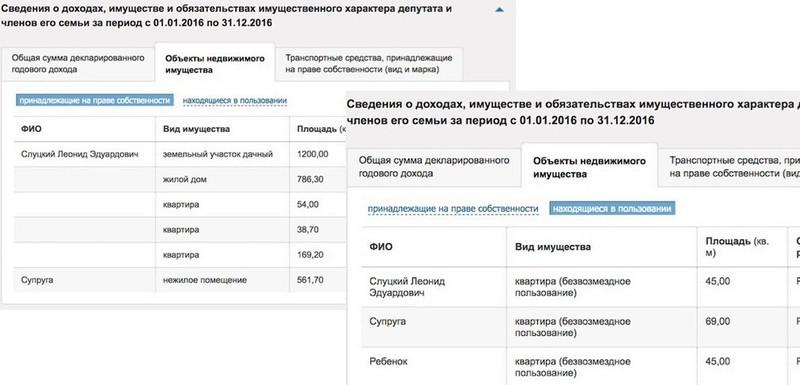Screen dimensions: 800x385
Task: Open 'Общая сумма декларированного годового дохода' tab in front window
Action: tap(434, 167)
